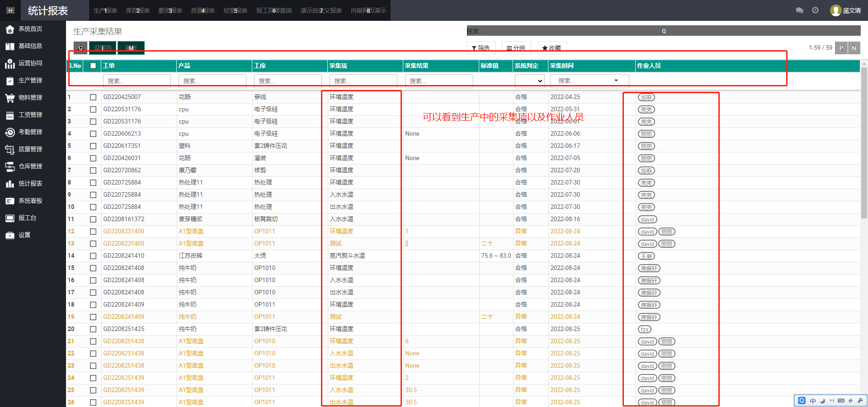Open the apps grid menu icon
The image size is (868, 407).
(x=10, y=10)
